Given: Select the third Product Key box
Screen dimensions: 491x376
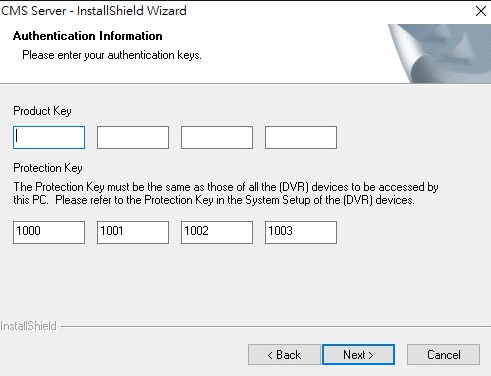Looking at the screenshot, I should coord(217,137).
